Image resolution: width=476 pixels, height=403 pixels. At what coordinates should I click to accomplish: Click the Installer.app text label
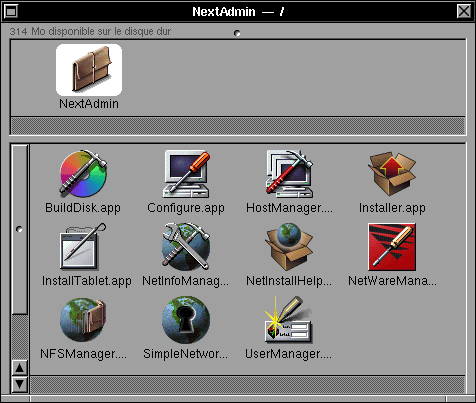(x=392, y=208)
